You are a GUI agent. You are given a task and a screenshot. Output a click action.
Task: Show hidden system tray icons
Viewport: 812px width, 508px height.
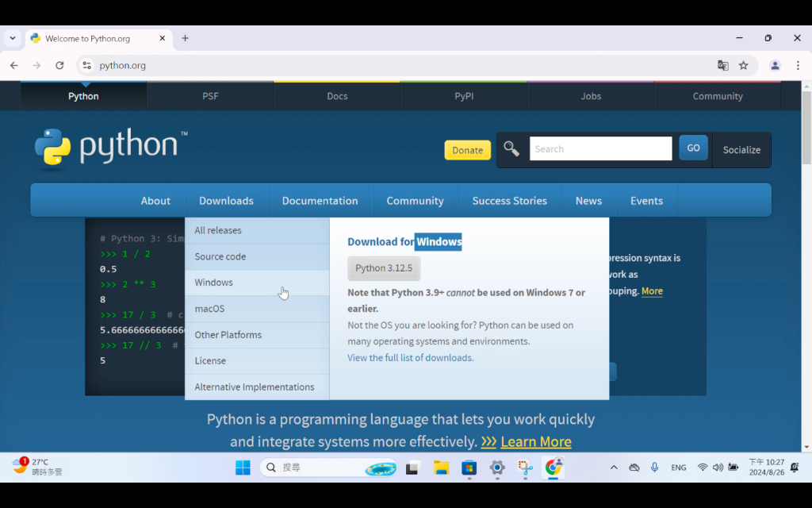(x=614, y=468)
